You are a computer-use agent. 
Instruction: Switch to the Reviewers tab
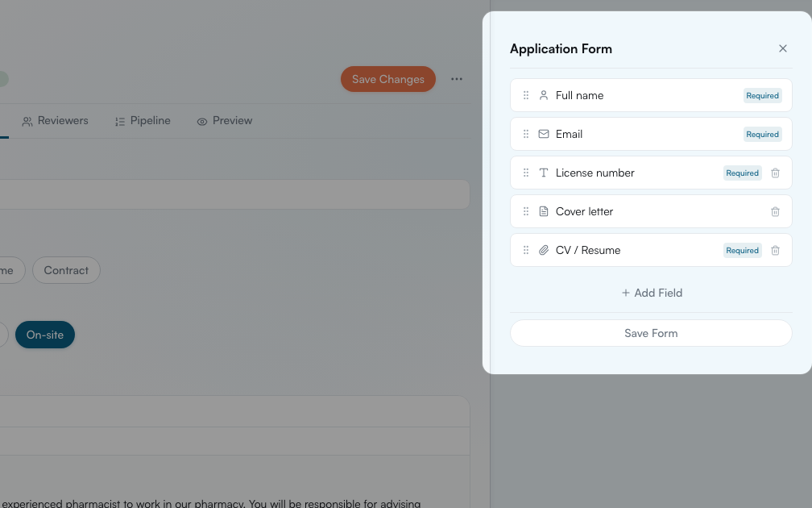55,121
